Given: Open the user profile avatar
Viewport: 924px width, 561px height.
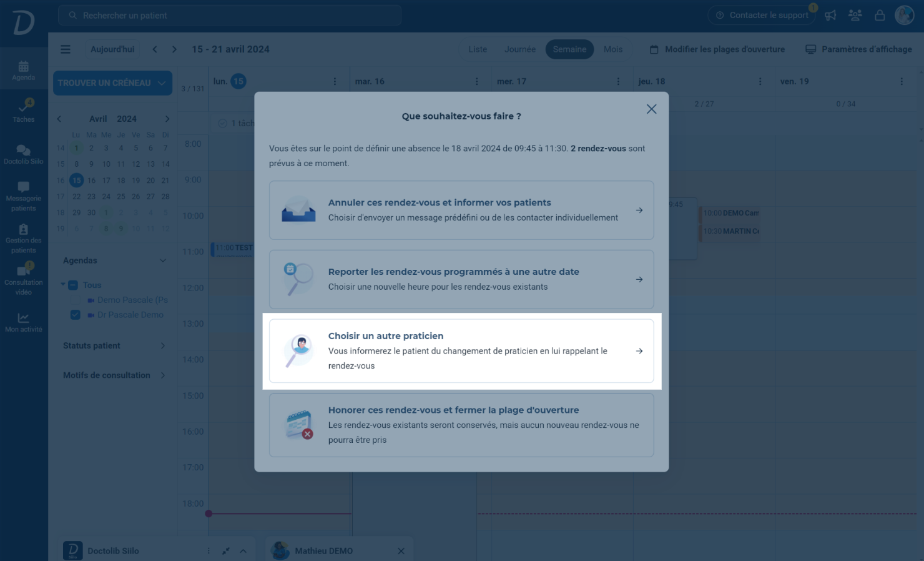Looking at the screenshot, I should 904,15.
